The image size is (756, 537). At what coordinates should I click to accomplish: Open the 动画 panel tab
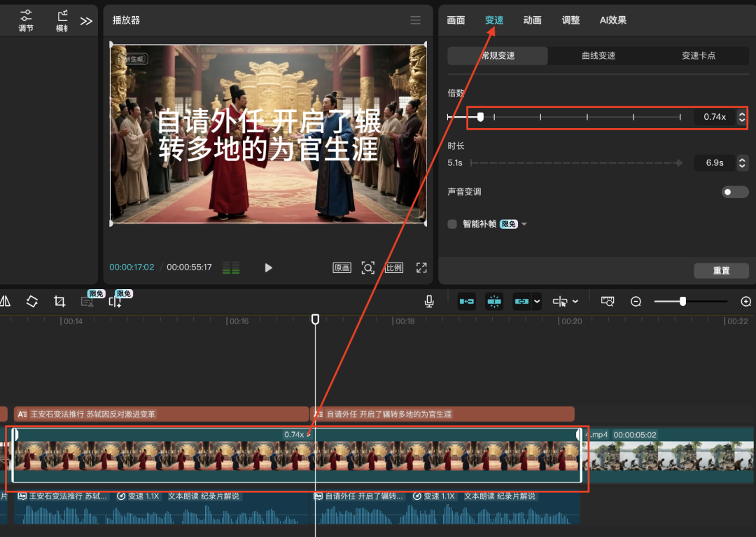click(x=532, y=20)
